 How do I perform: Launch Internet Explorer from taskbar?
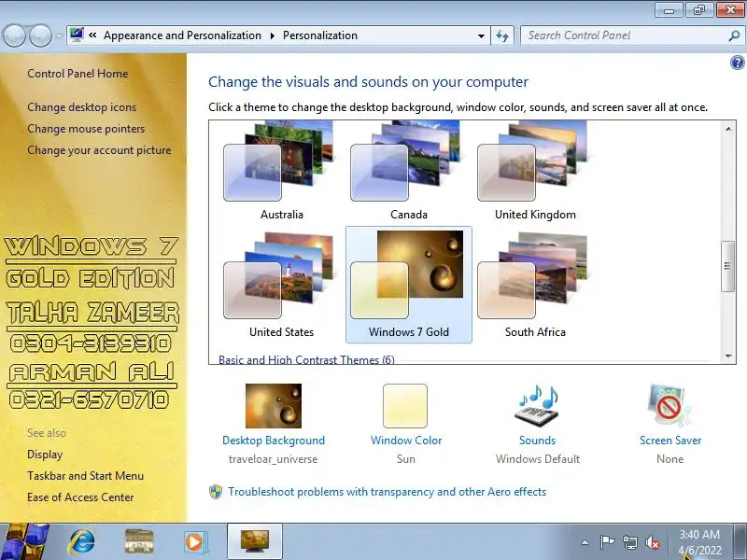[x=82, y=541]
